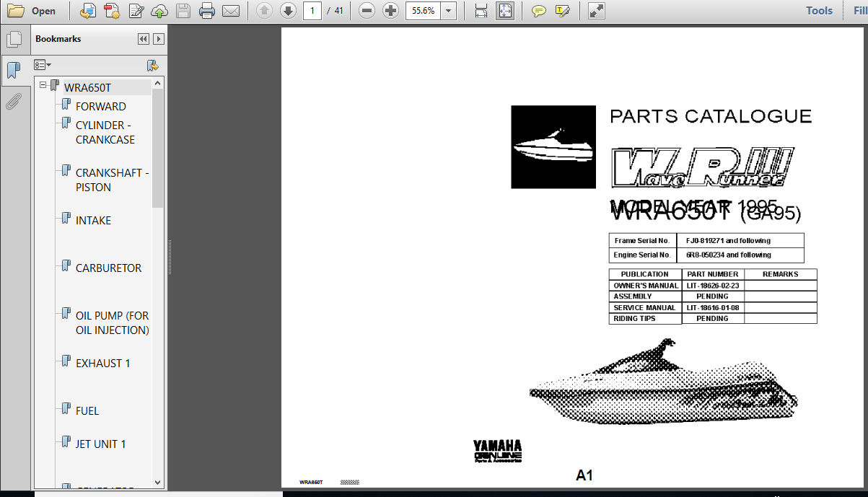868x497 pixels.
Task: Click the Bookmarks panel ribbon icon
Action: [13, 70]
